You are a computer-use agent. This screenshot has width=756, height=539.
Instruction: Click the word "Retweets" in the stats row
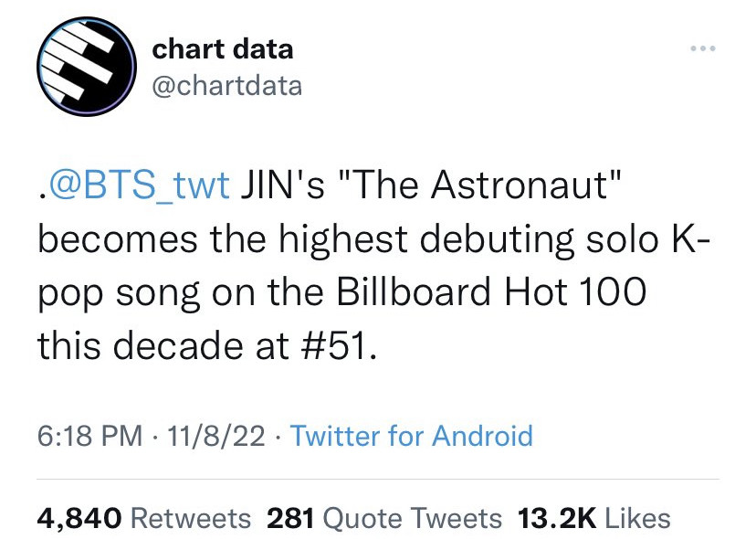point(191,519)
